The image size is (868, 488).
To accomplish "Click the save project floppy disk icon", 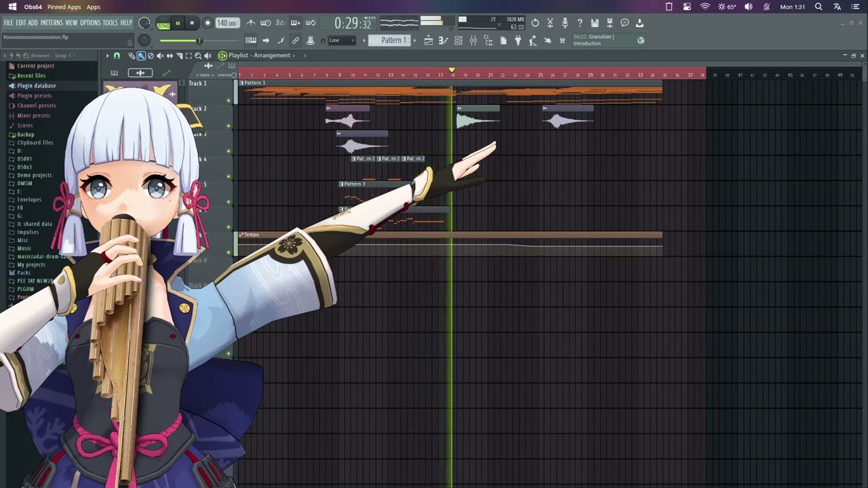I will pyautogui.click(x=595, y=23).
